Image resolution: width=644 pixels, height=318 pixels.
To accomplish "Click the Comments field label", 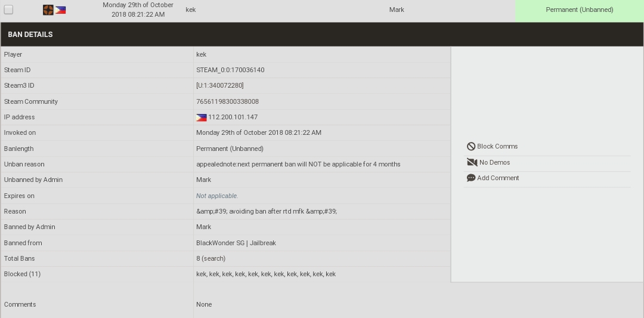I will pyautogui.click(x=20, y=304).
